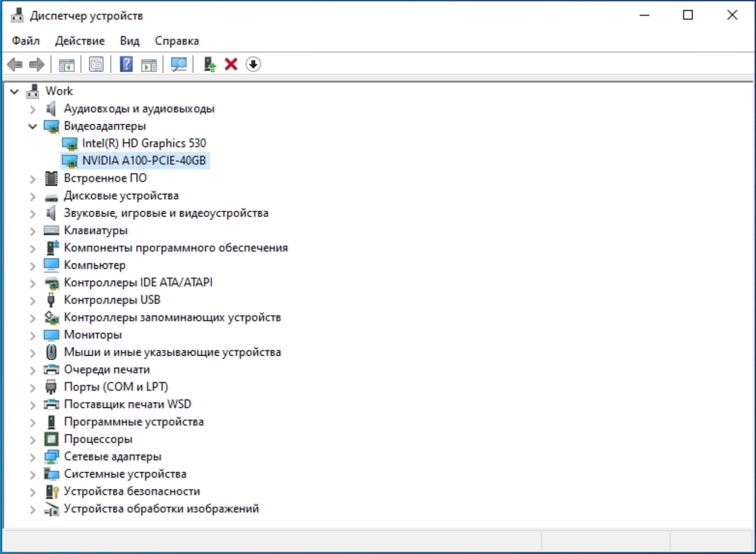This screenshot has height=554, width=756.
Task: Open the Properties toolbar icon
Action: pos(96,64)
